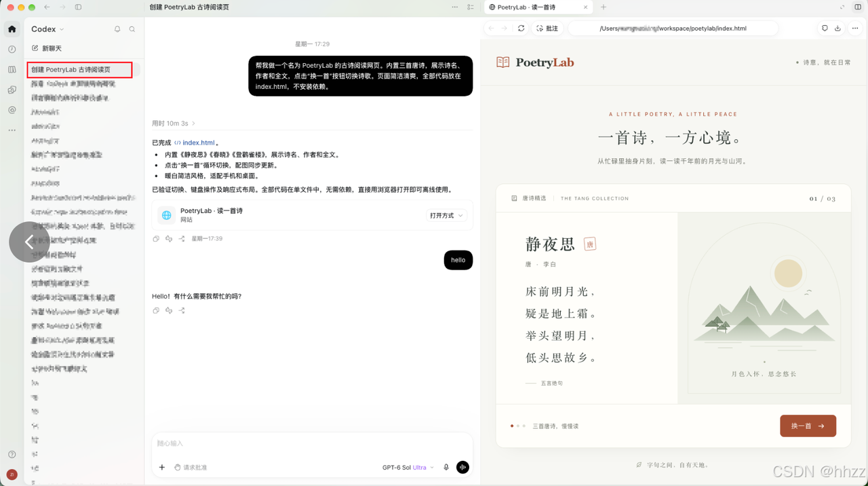
Task: Copy the 'Hello!有什么需要我帮忙的吗' reply
Action: click(x=156, y=310)
